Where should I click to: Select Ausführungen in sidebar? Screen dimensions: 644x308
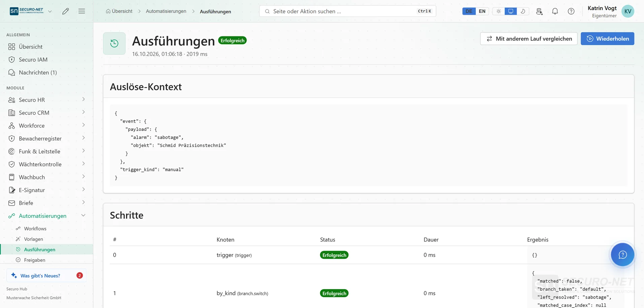coord(46,249)
